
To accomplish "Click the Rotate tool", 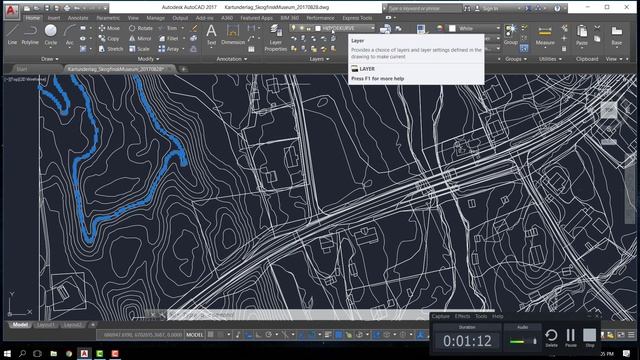I will 141,28.
